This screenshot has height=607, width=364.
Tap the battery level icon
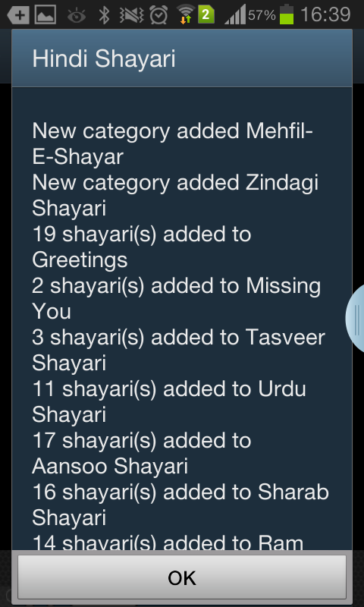pyautogui.click(x=287, y=14)
